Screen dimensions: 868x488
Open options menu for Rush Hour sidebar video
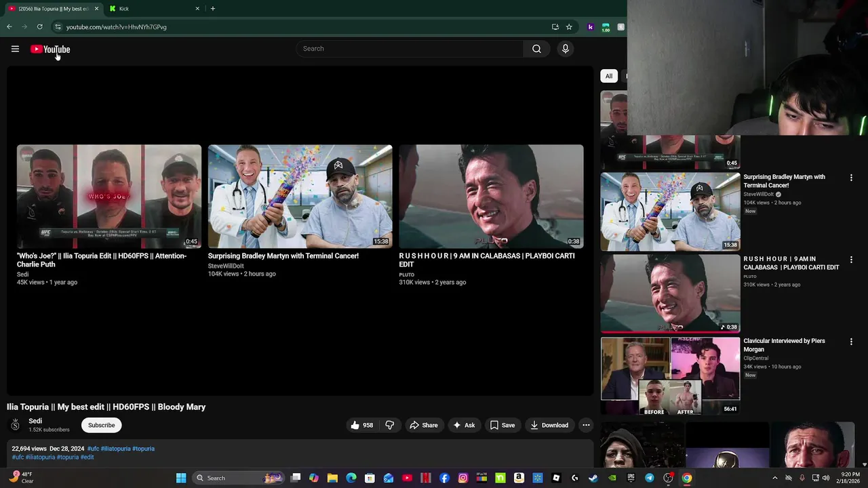tap(851, 260)
